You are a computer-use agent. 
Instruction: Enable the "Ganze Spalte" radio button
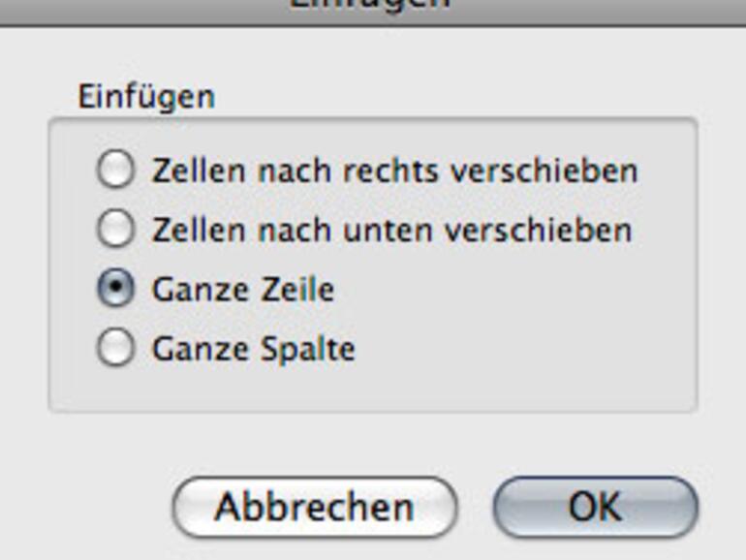[x=115, y=349]
